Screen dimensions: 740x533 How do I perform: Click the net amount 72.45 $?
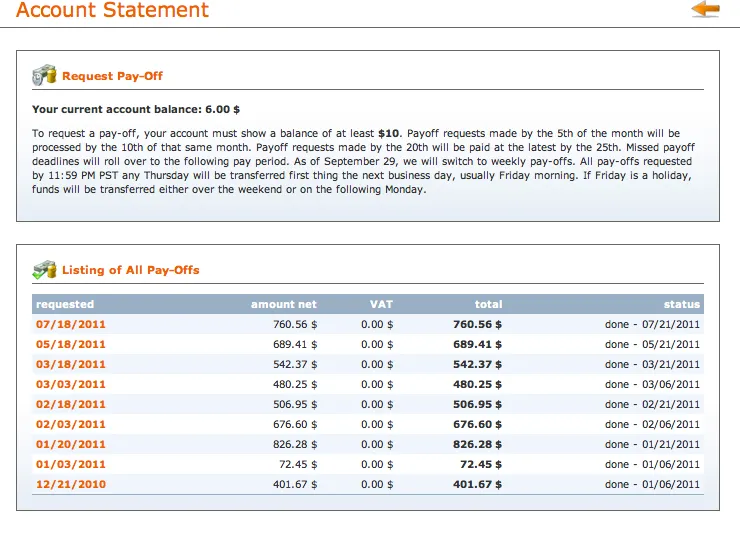(298, 464)
